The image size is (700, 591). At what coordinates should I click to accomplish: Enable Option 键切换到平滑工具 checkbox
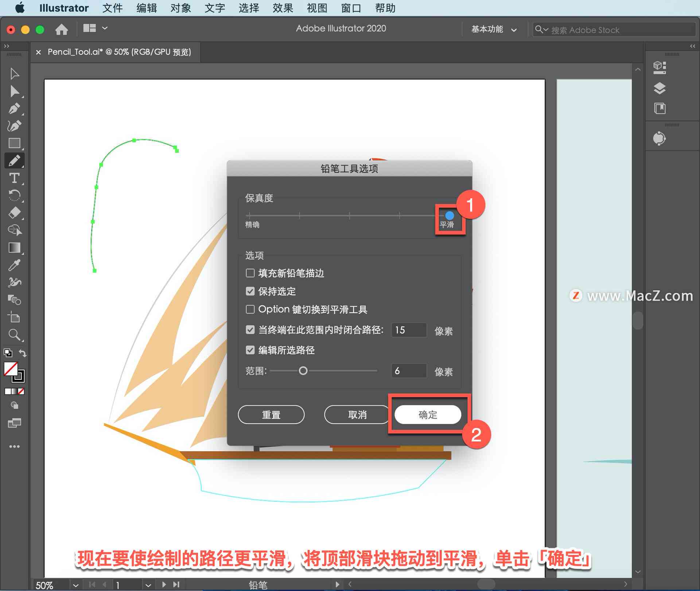click(250, 309)
